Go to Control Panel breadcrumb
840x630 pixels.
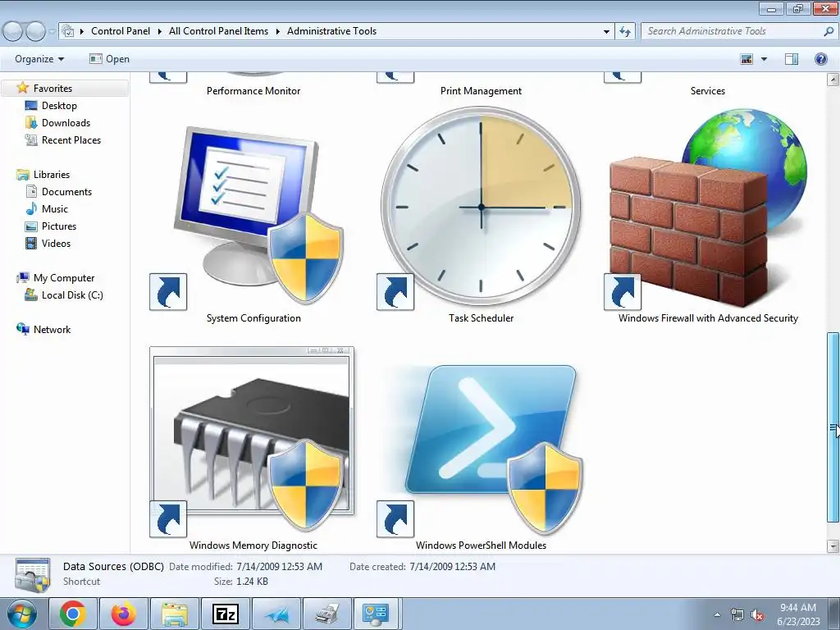(121, 31)
